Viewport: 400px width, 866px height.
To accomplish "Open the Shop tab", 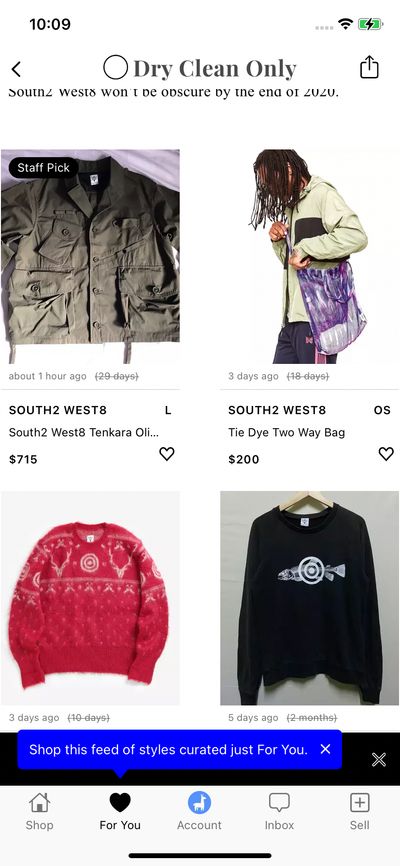I will pos(39,811).
